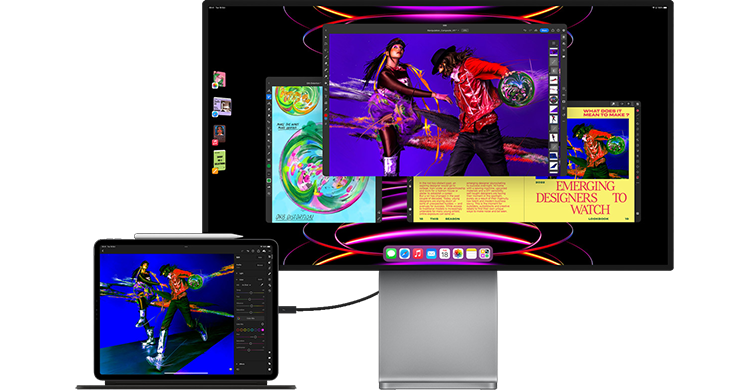Select the magenta color mix swatch on the iPad

coord(262,330)
